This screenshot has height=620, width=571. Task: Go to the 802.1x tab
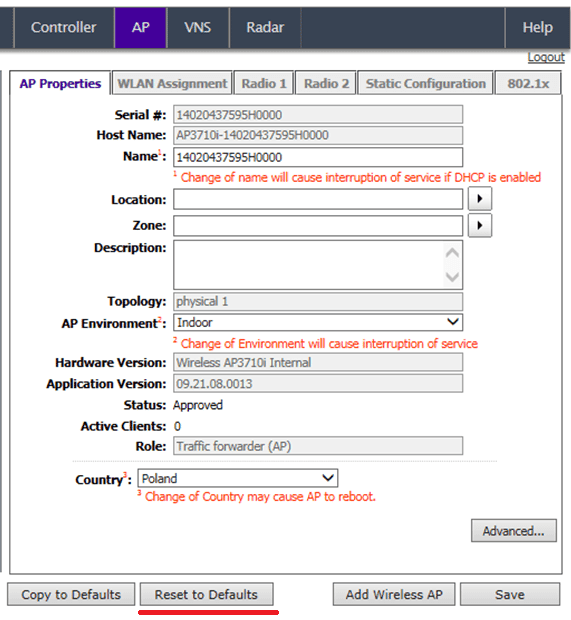coord(528,83)
